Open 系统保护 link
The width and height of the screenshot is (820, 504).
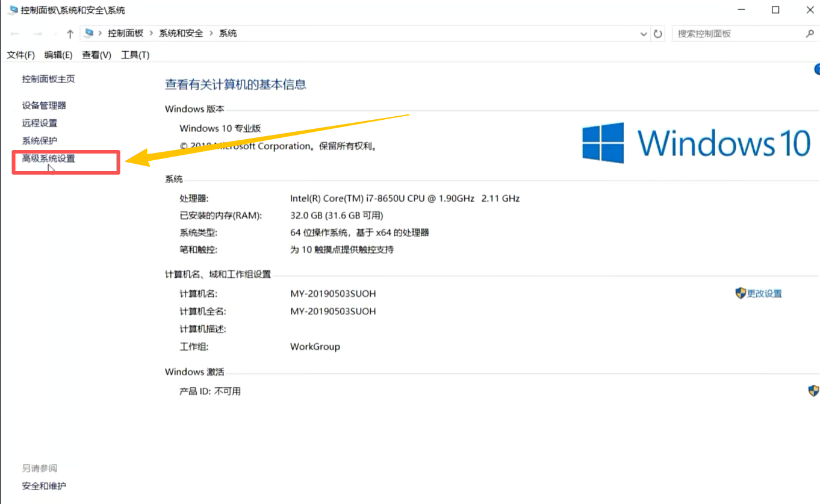click(40, 140)
